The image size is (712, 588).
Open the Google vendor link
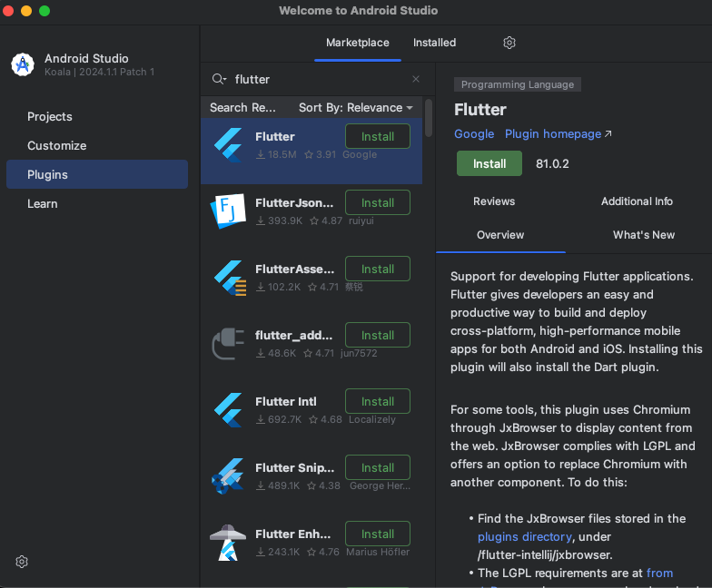[x=474, y=134]
